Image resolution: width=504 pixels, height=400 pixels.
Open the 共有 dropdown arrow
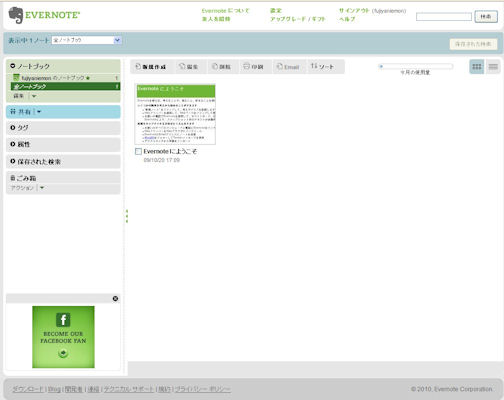[39, 112]
